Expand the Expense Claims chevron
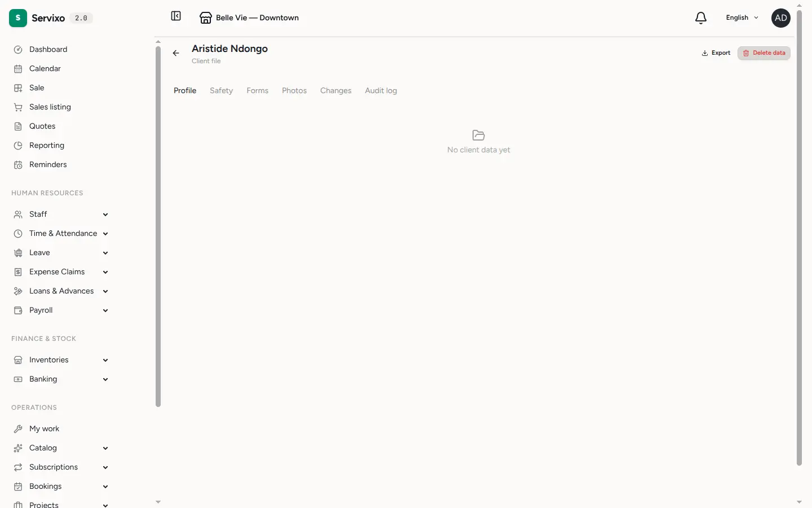 pyautogui.click(x=105, y=272)
